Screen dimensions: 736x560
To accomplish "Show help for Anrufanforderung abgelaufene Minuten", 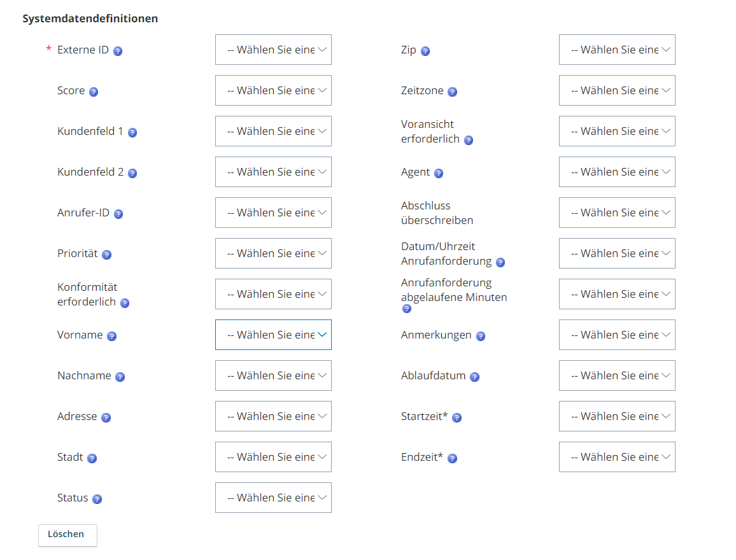I will click(x=406, y=309).
